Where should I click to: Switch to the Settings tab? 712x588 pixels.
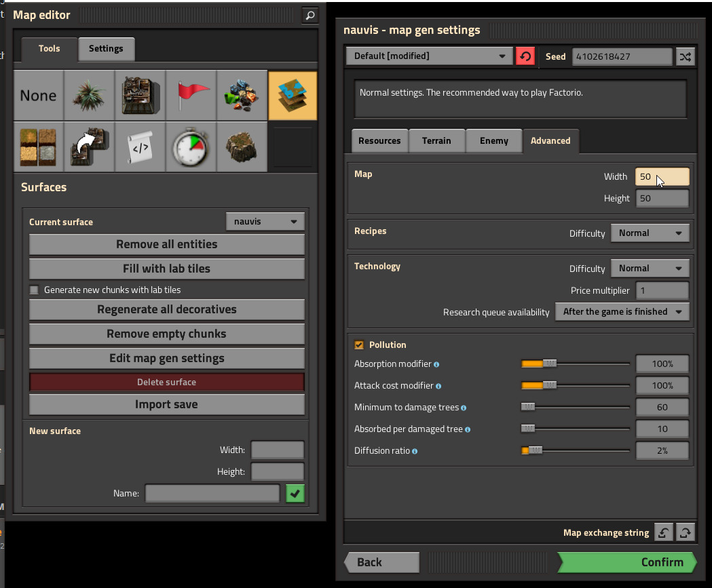point(107,49)
